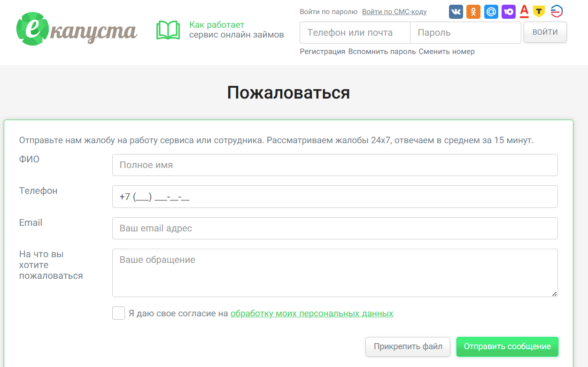The image size is (588, 367).
Task: Select the Mail.ru login icon
Action: click(x=491, y=11)
